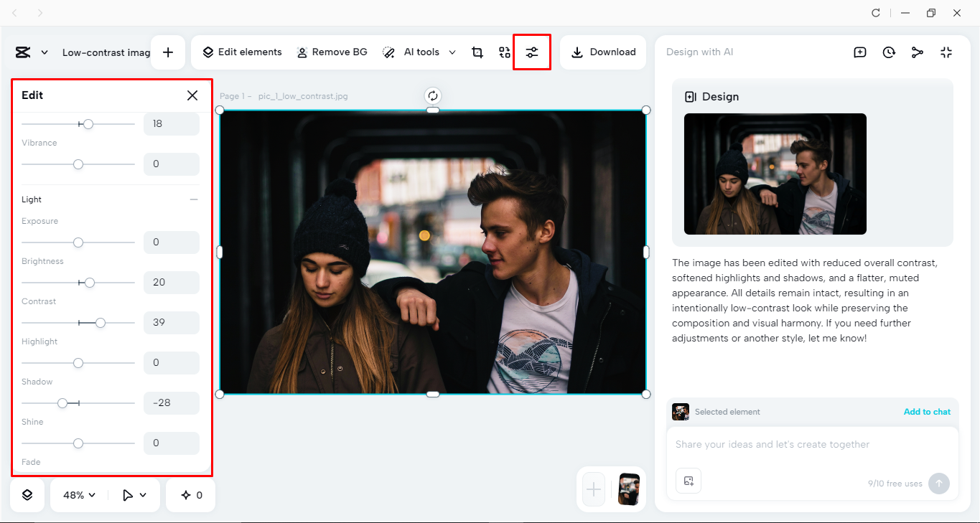Click the slider with value 18

78,124
